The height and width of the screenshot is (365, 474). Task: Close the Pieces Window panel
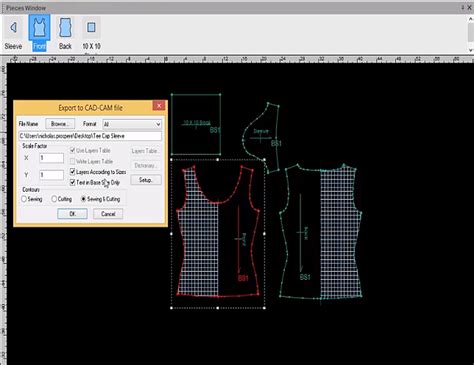click(x=470, y=7)
